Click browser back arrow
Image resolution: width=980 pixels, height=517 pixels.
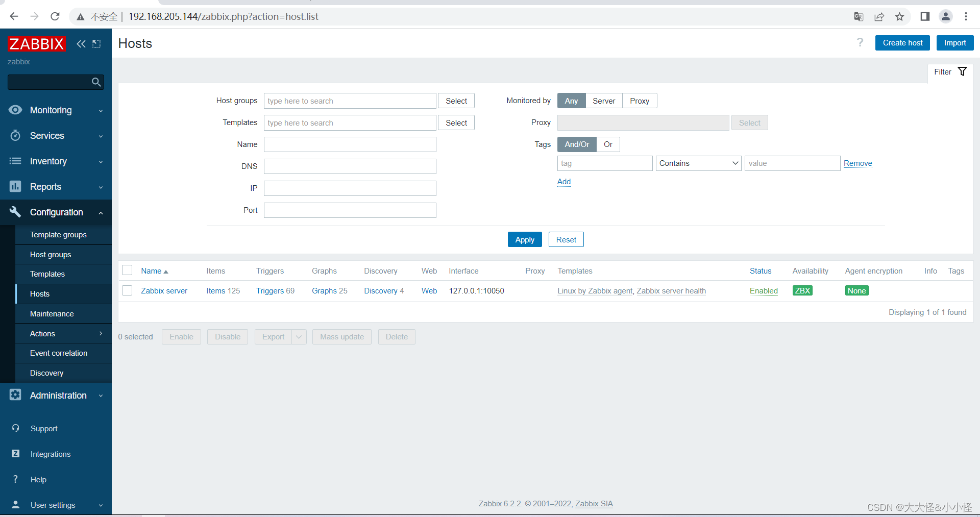(x=14, y=16)
